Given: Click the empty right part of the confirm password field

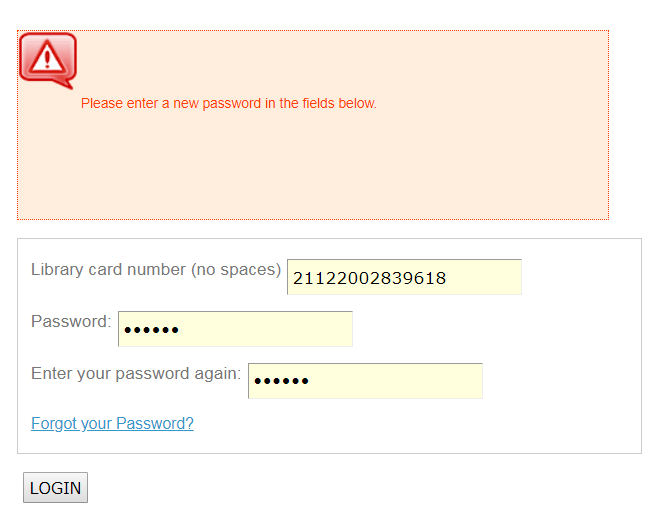Looking at the screenshot, I should pos(395,381).
